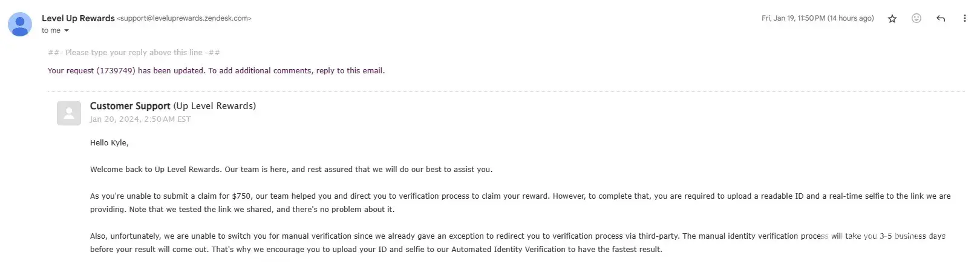The image size is (980, 266).
Task: Click the request number 1739749
Action: click(x=116, y=71)
